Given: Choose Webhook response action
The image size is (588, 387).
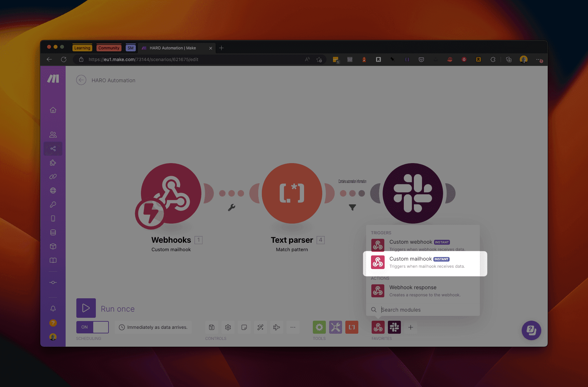Looking at the screenshot, I should click(x=423, y=291).
